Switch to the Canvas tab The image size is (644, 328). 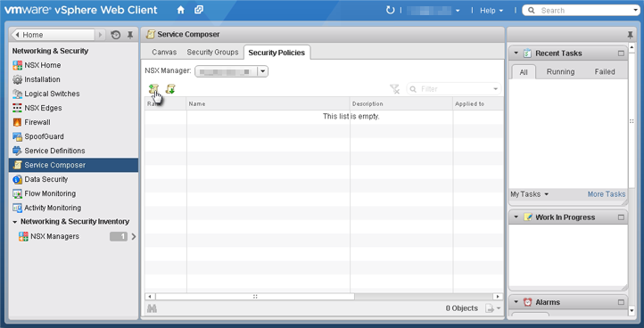pos(164,53)
